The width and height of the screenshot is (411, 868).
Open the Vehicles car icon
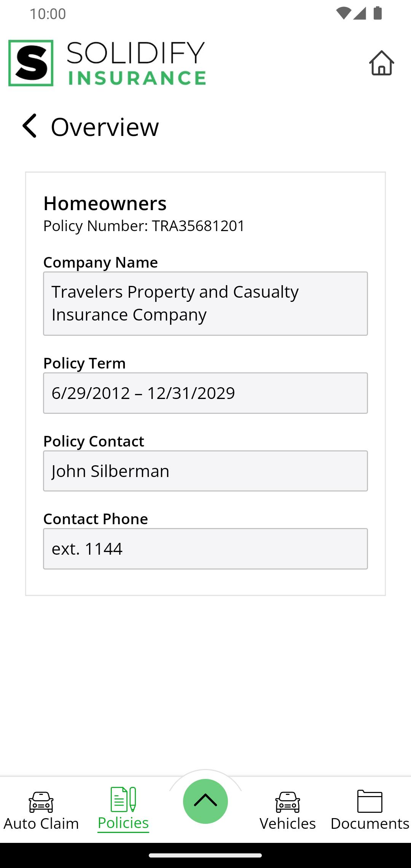288,802
